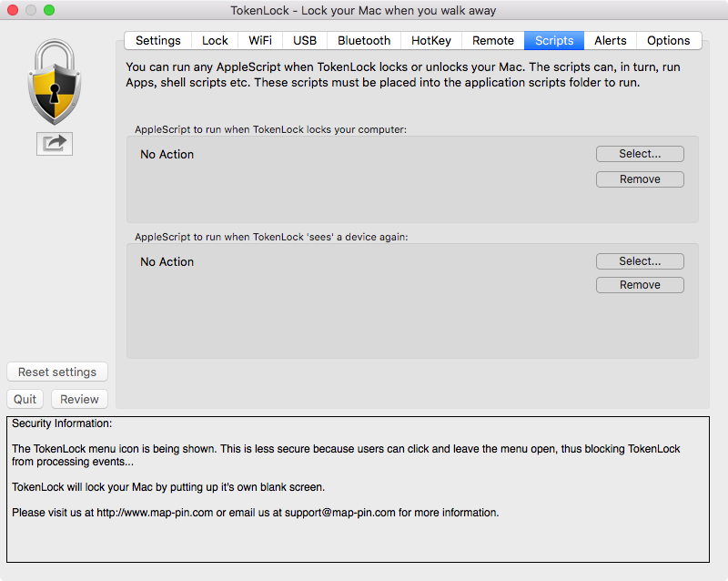Click 'No Action' in the device-seen script box
The image size is (728, 581).
coord(167,261)
